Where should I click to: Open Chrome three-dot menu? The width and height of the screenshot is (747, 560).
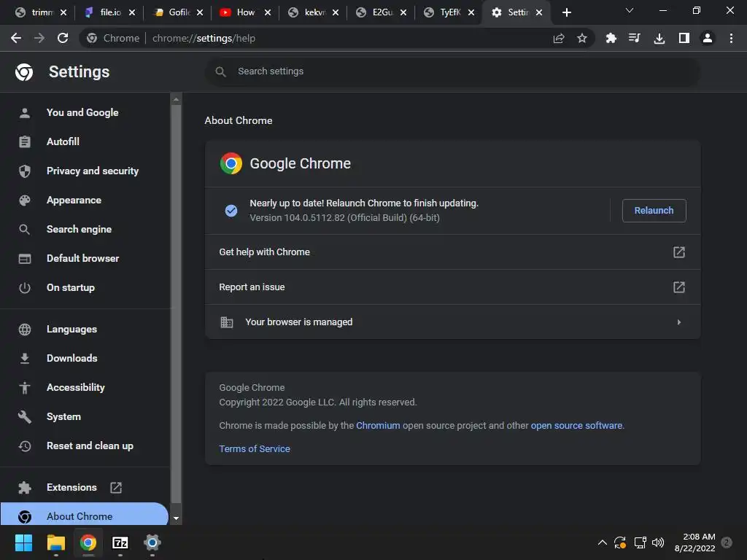731,38
